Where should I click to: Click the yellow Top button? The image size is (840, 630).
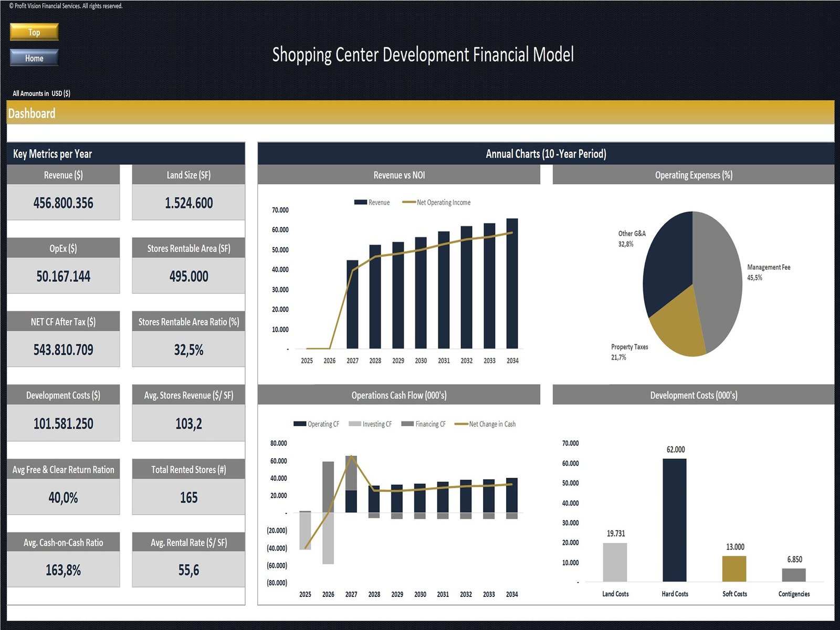tap(34, 32)
